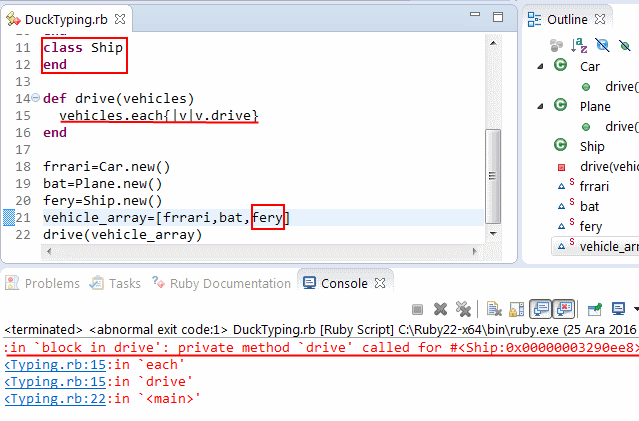This screenshot has height=421, width=639.
Task: Toggle hide methods filter in Outline
Action: tap(624, 45)
